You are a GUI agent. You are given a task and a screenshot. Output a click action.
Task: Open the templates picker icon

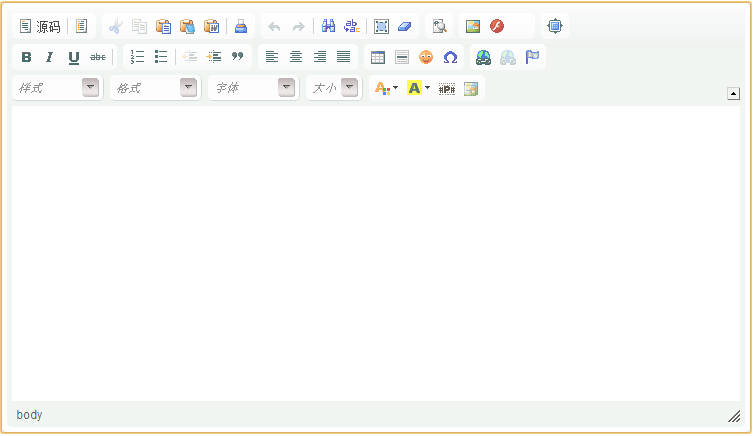pyautogui.click(x=82, y=27)
